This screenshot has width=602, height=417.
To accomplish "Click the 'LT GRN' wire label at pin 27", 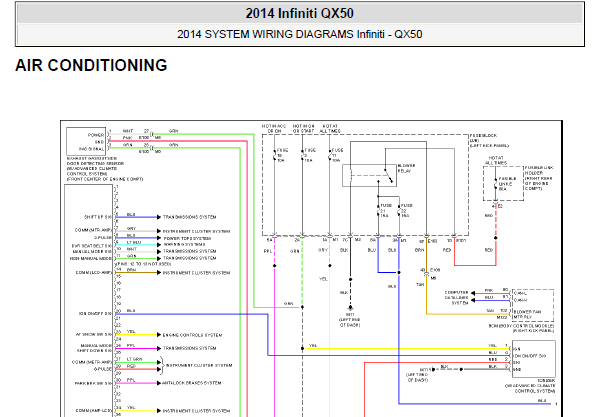I will point(134,359).
